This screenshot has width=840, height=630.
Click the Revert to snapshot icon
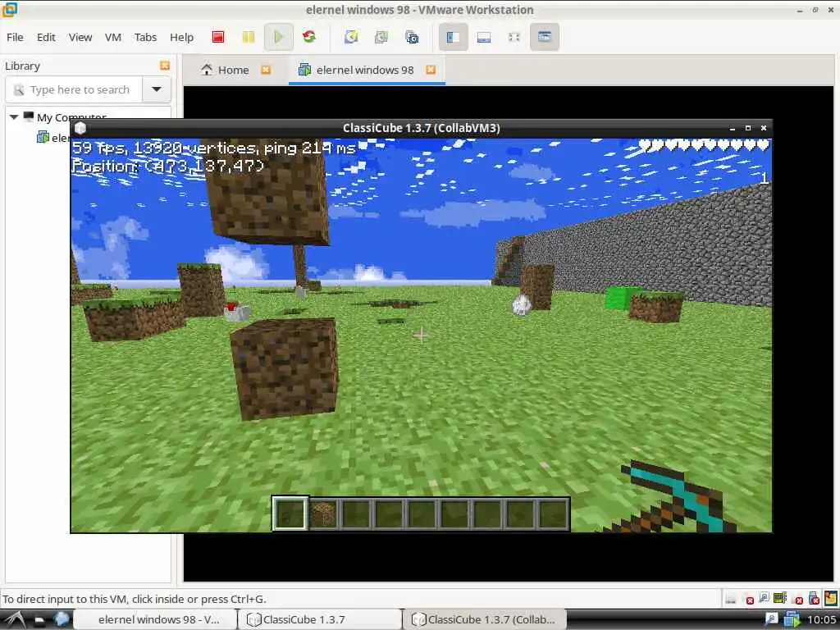click(x=381, y=37)
